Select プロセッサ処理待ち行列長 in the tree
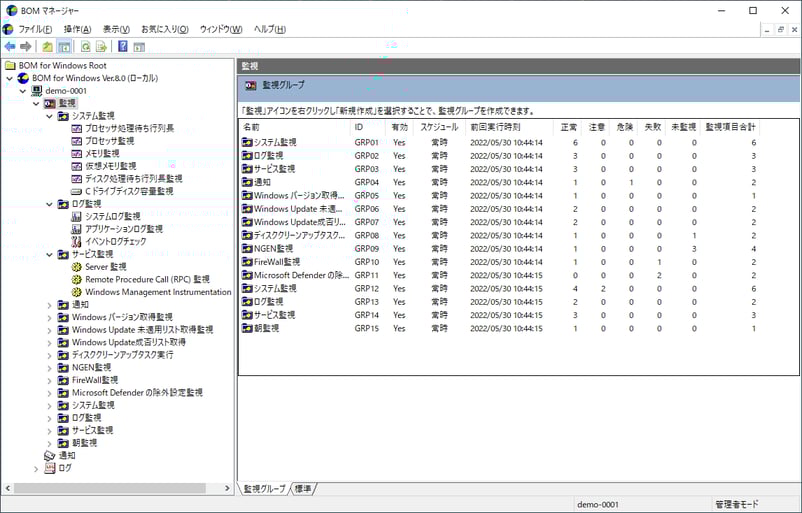This screenshot has width=802, height=513. (129, 128)
